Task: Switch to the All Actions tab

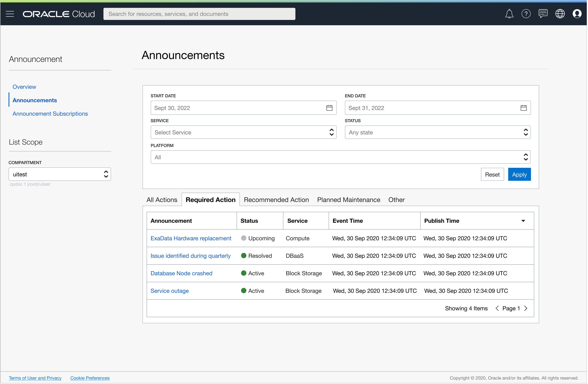Action: point(162,200)
